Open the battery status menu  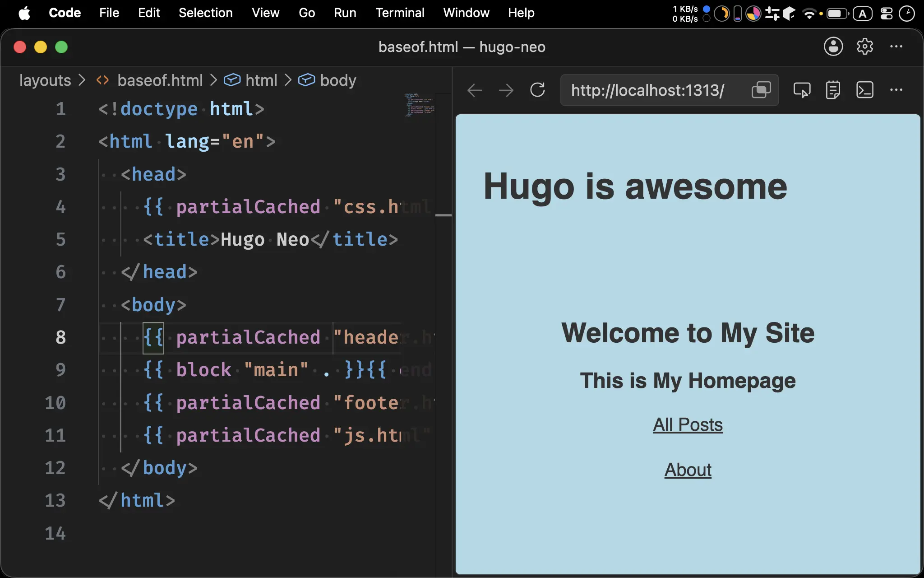pos(837,14)
